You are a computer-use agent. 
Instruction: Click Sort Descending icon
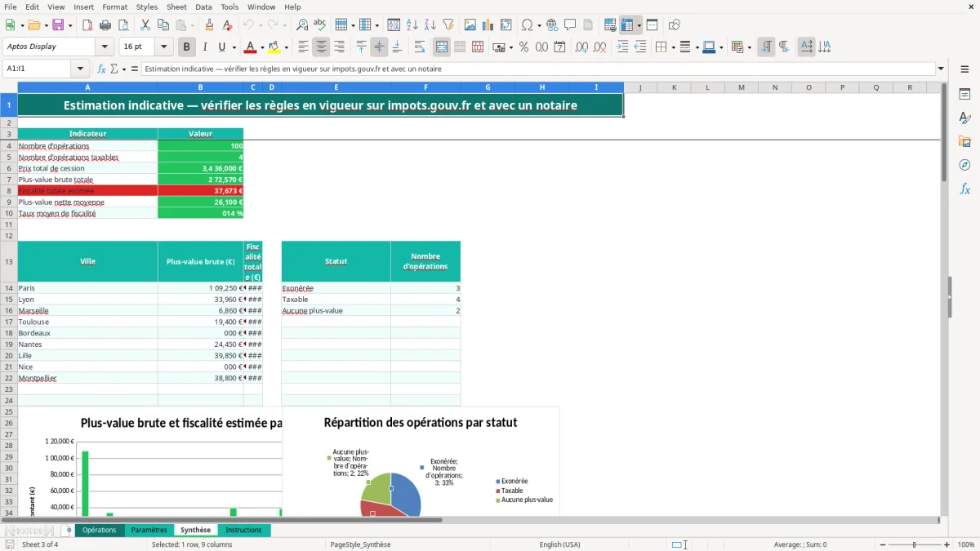430,25
